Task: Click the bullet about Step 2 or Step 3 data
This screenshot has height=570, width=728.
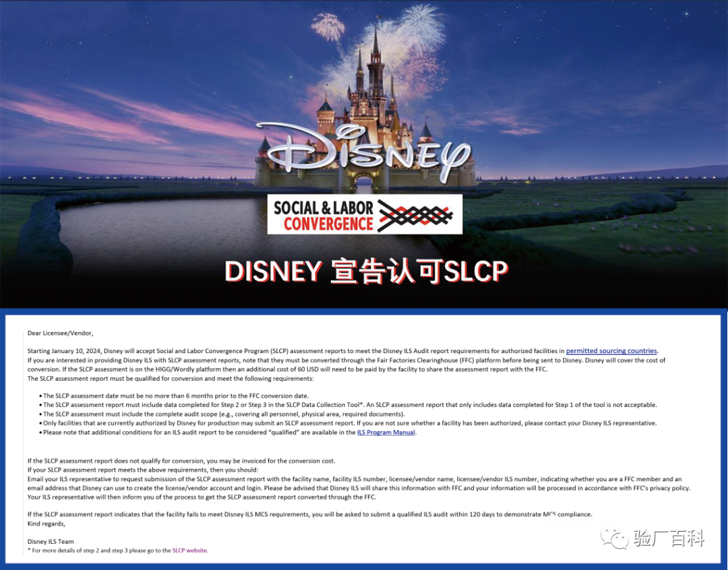Action: pyautogui.click(x=348, y=405)
